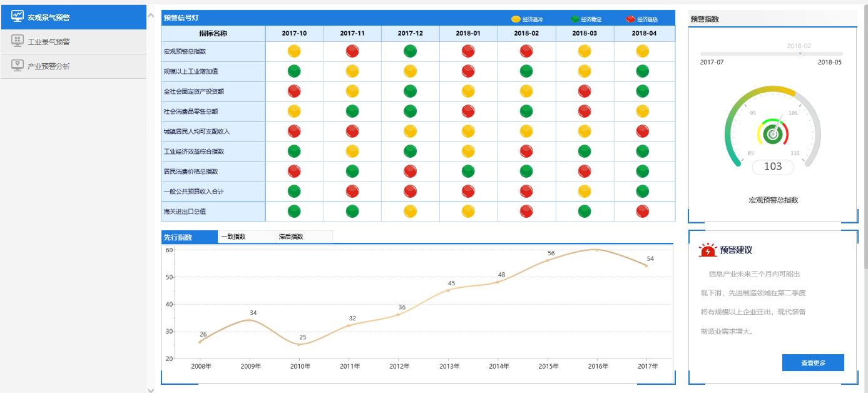Click the red 经济趋热 legend light
The image size is (868, 393).
pos(630,19)
